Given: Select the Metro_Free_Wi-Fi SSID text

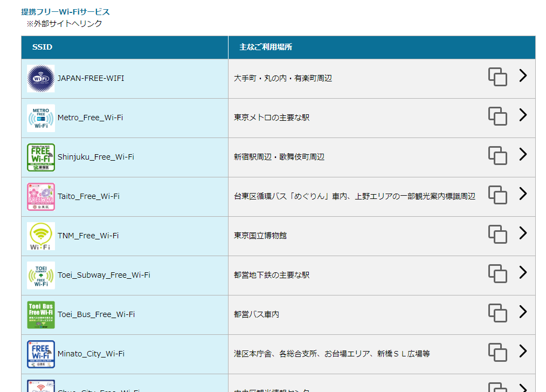Looking at the screenshot, I should [90, 118].
